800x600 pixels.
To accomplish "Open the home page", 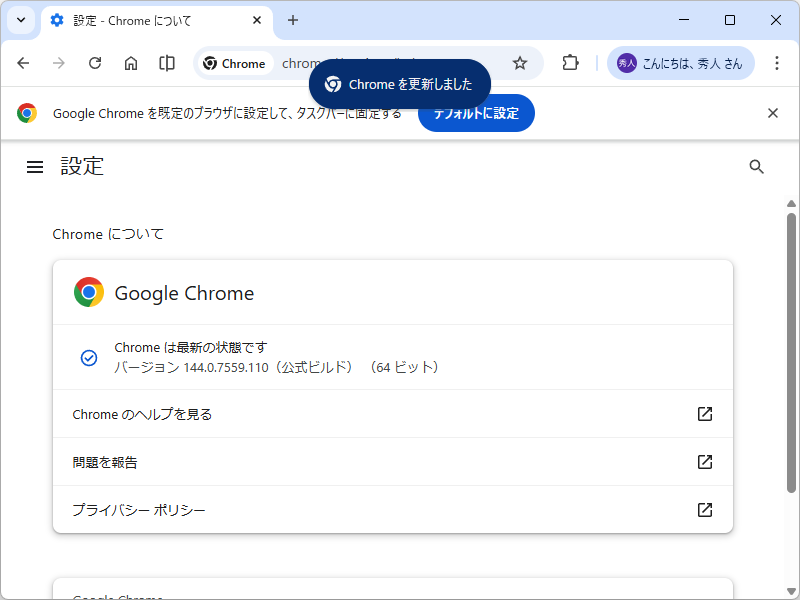I will (131, 62).
